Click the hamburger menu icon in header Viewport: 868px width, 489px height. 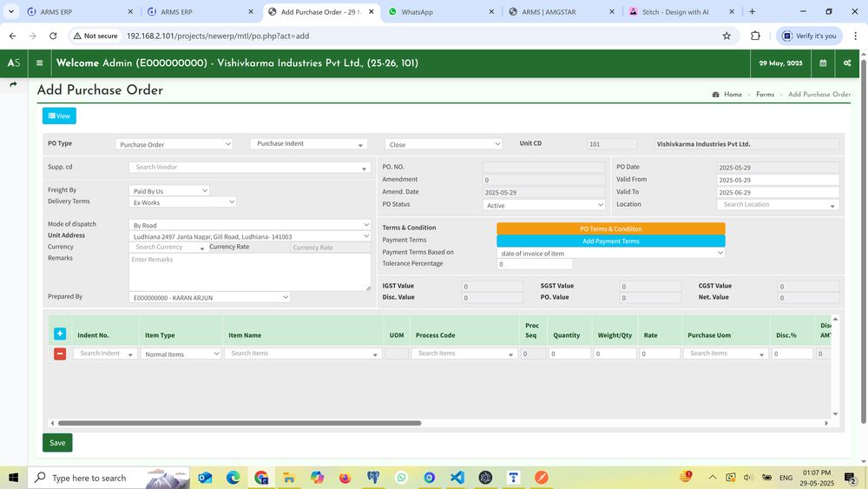click(40, 63)
